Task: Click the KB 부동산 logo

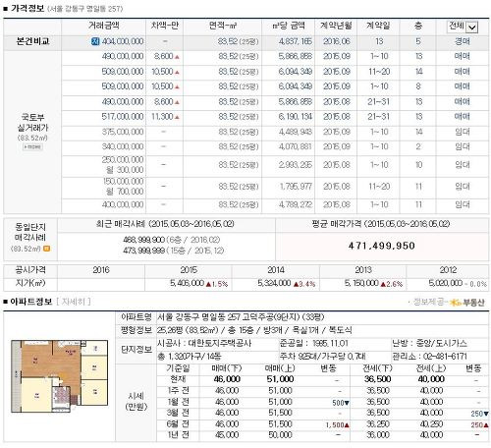Action: coord(467,303)
